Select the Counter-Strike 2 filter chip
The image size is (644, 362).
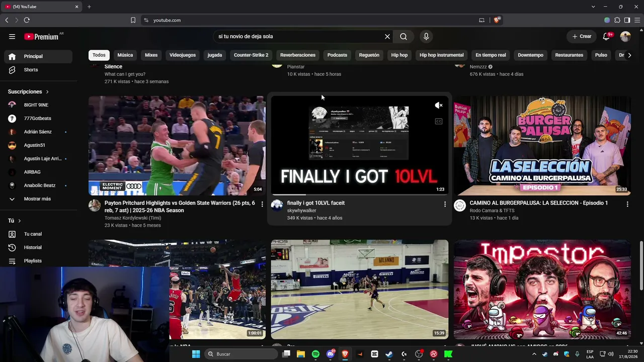[251, 55]
